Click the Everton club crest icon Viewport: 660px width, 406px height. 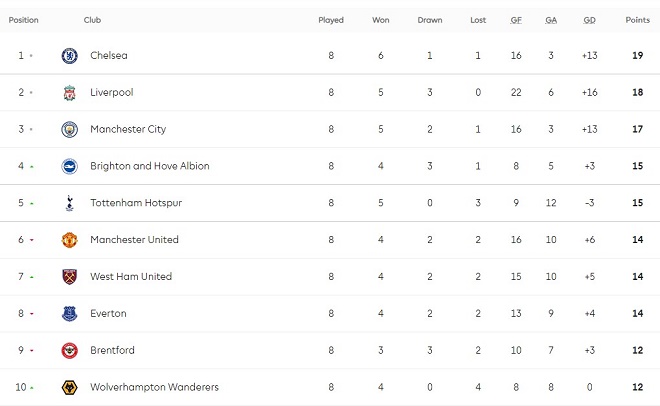[69, 314]
